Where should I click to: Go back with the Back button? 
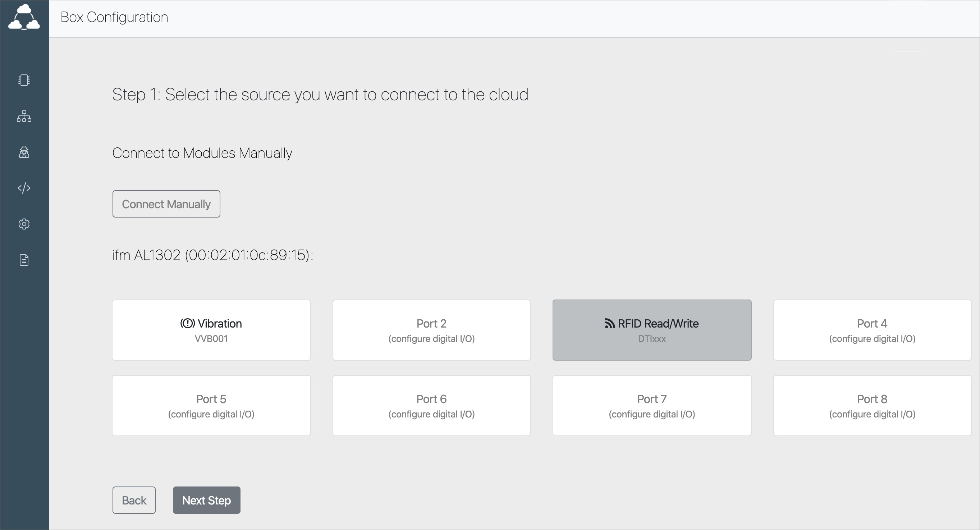point(134,500)
